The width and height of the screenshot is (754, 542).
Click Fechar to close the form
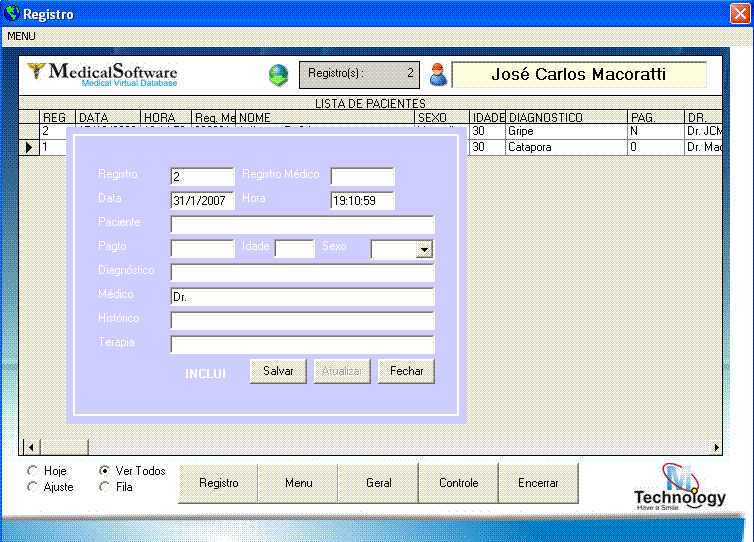pyautogui.click(x=406, y=371)
